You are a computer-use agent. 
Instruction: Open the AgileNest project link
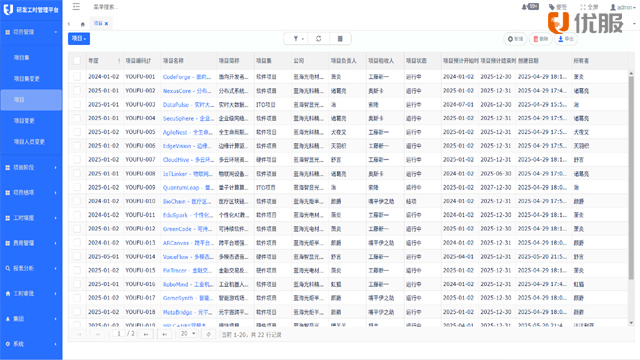(x=188, y=132)
